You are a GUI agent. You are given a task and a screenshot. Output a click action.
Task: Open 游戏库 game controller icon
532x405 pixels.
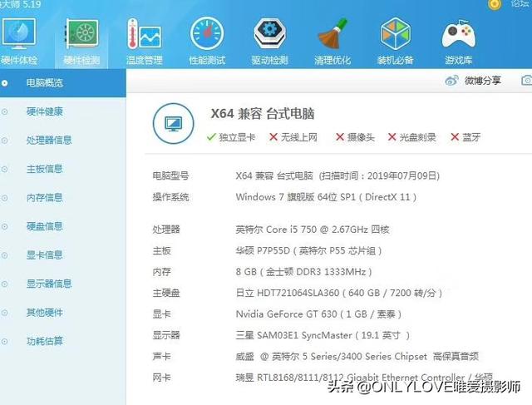point(458,34)
